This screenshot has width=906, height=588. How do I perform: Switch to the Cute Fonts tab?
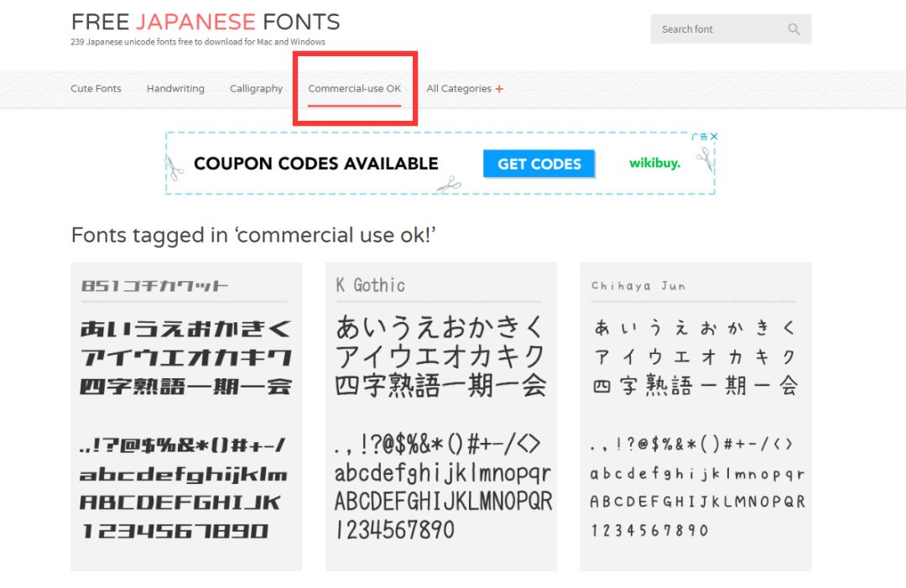95,88
